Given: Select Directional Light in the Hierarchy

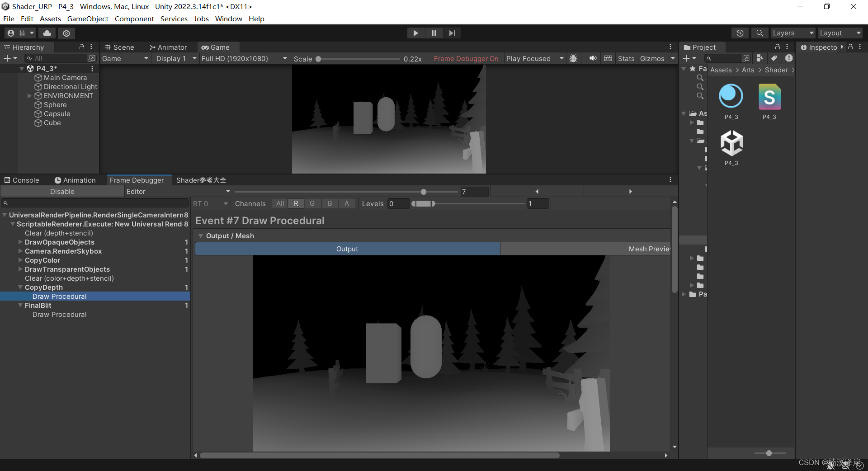Looking at the screenshot, I should 71,87.
